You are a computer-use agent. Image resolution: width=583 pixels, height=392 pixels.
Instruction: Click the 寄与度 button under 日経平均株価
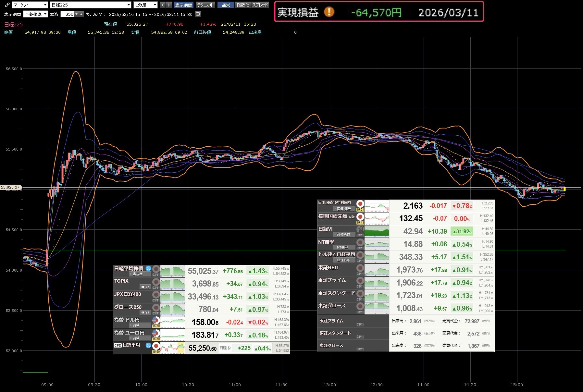(137, 274)
